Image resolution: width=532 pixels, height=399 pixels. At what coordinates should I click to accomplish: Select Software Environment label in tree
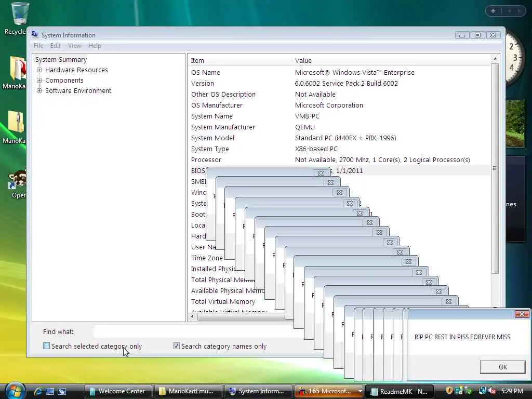pyautogui.click(x=78, y=90)
